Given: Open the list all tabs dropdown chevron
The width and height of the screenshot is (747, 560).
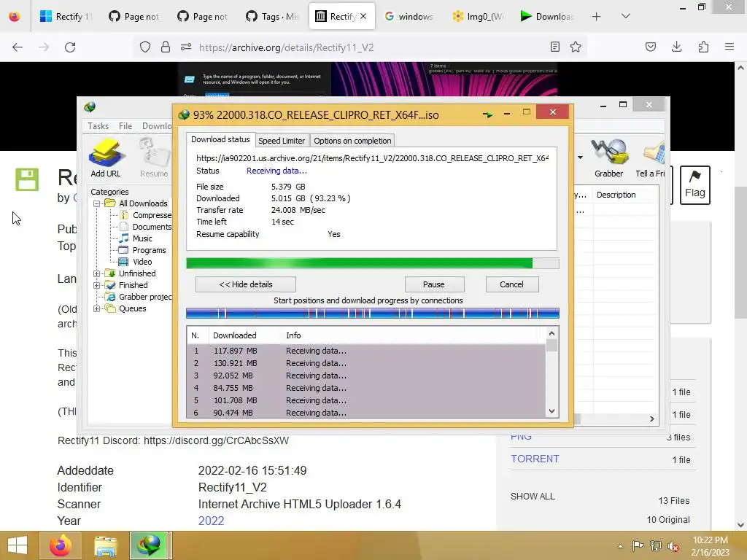Looking at the screenshot, I should tap(626, 16).
